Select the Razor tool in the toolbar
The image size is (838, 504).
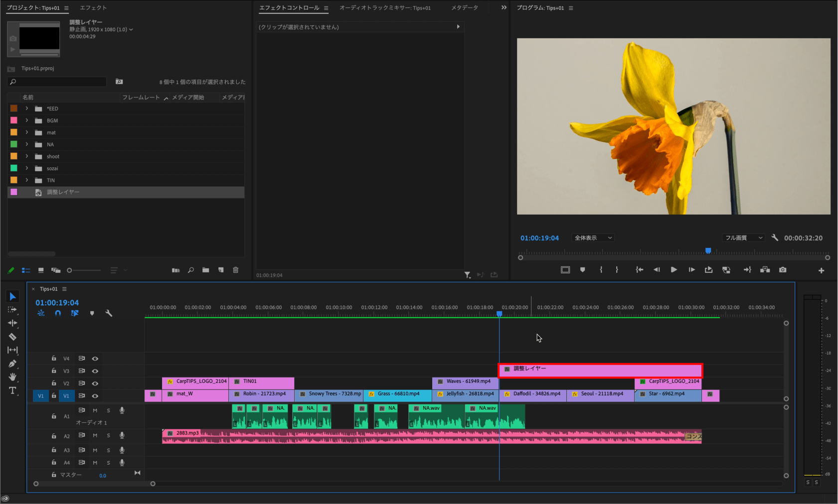(x=12, y=337)
